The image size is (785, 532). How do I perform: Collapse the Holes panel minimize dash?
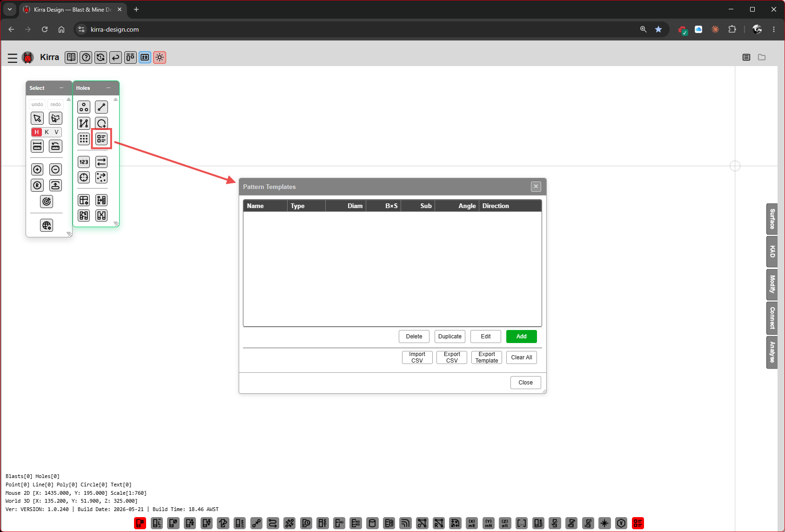click(x=108, y=88)
